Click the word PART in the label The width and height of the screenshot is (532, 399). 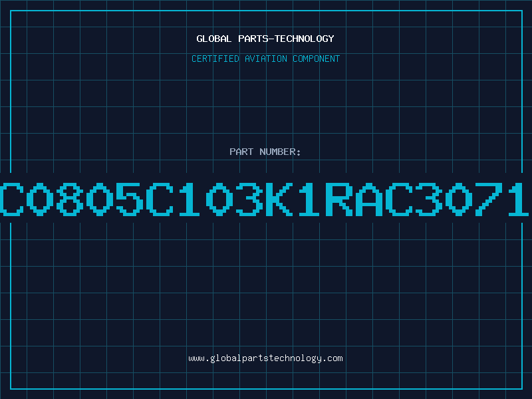[x=241, y=152]
